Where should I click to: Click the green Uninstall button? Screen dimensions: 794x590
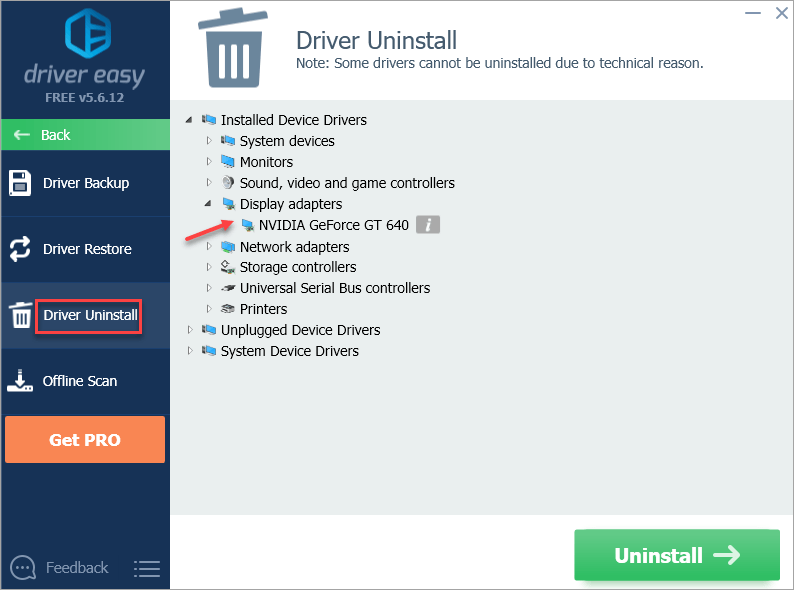coord(677,555)
